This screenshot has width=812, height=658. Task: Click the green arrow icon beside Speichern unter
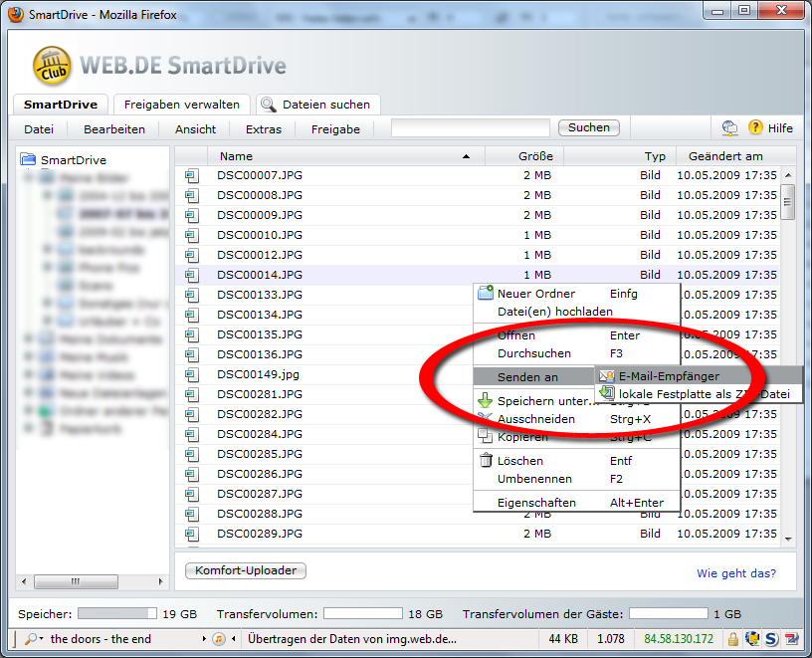[x=485, y=400]
